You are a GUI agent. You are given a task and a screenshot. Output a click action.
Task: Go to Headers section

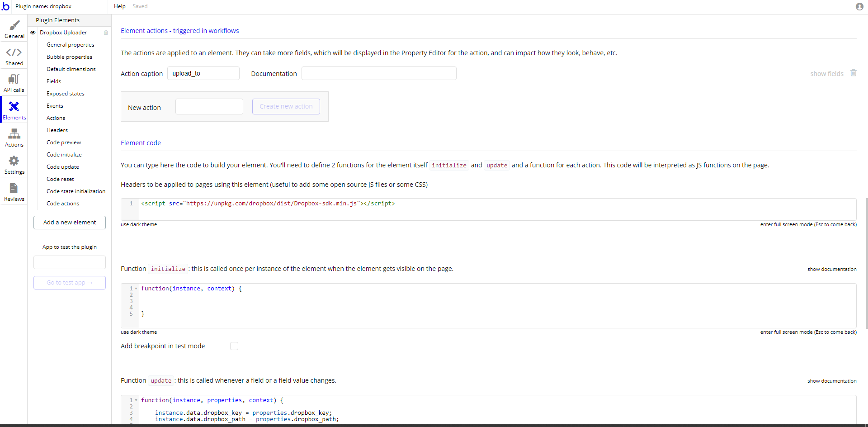(x=57, y=130)
